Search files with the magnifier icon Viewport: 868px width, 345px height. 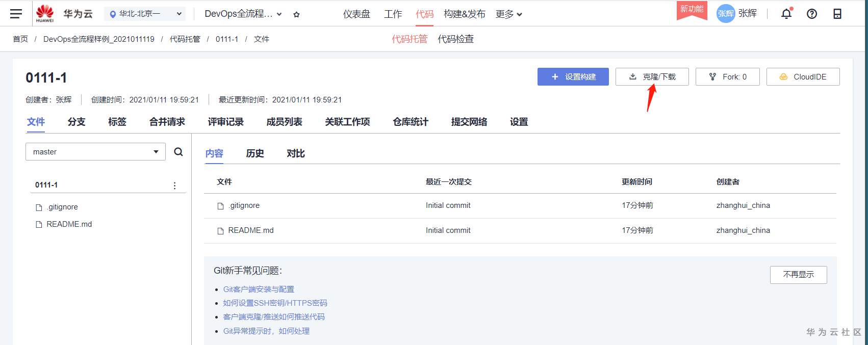178,152
